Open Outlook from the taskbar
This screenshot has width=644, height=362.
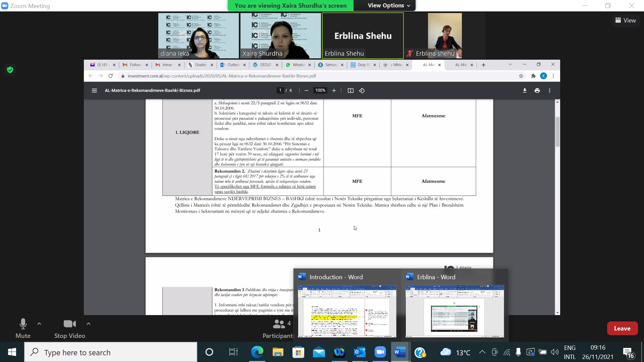tap(360, 352)
